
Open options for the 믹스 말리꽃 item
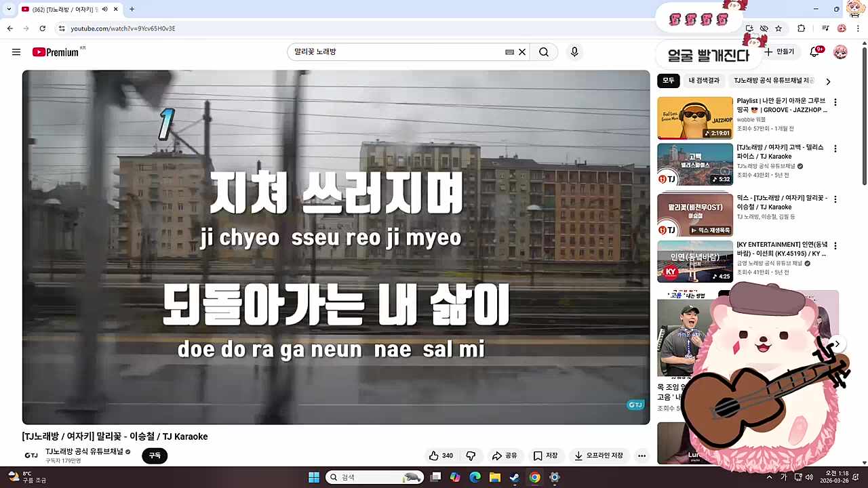(835, 199)
